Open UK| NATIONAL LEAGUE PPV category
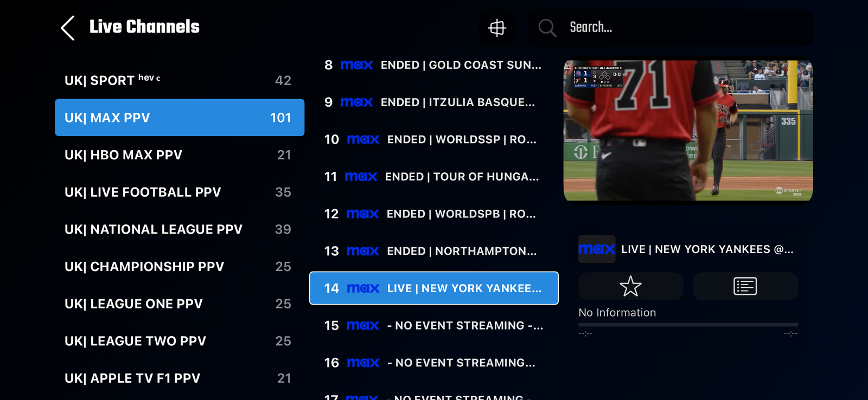868x400 pixels. (x=180, y=229)
